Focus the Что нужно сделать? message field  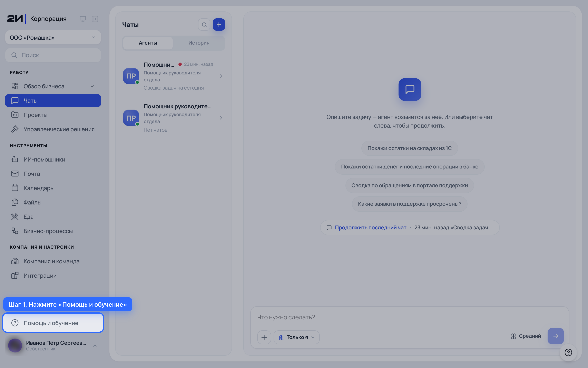point(409,317)
